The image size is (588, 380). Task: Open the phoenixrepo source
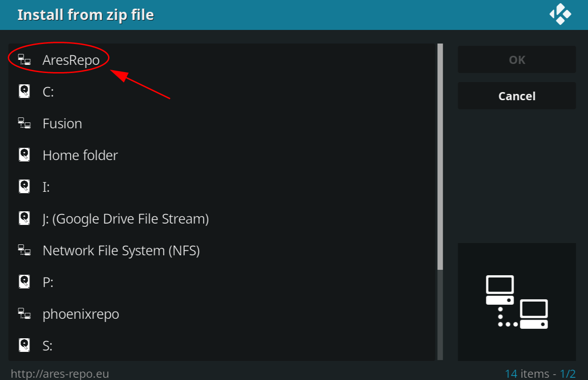click(x=222, y=314)
